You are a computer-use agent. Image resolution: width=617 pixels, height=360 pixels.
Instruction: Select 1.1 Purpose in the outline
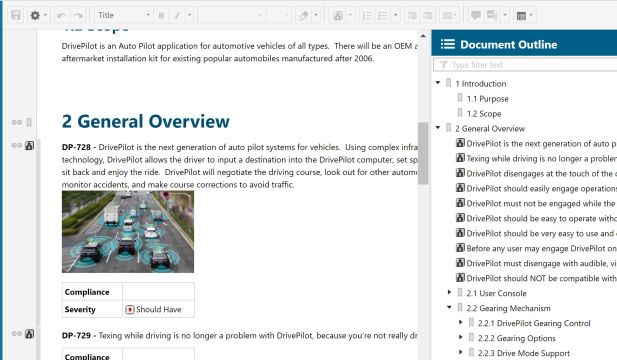(x=488, y=99)
